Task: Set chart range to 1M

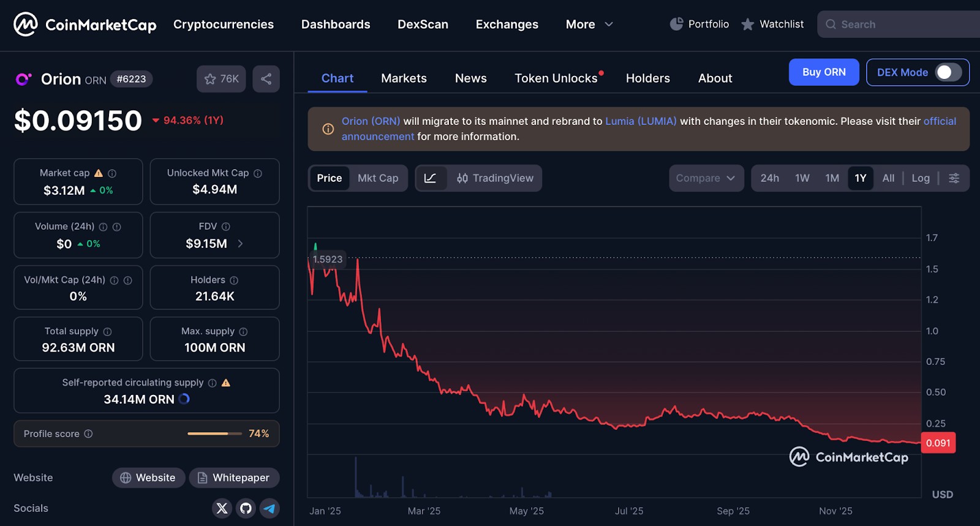Action: [x=832, y=178]
